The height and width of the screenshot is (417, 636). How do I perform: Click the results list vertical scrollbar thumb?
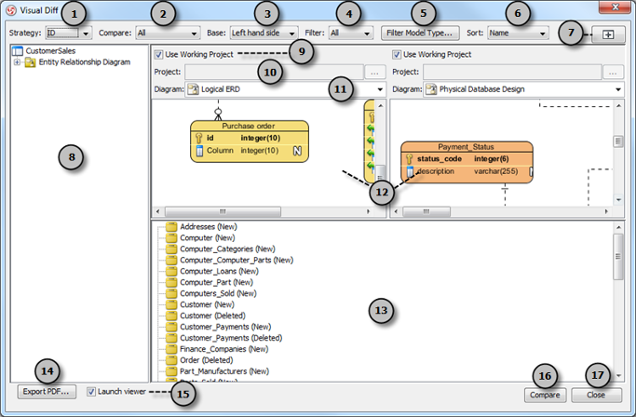pyautogui.click(x=619, y=256)
